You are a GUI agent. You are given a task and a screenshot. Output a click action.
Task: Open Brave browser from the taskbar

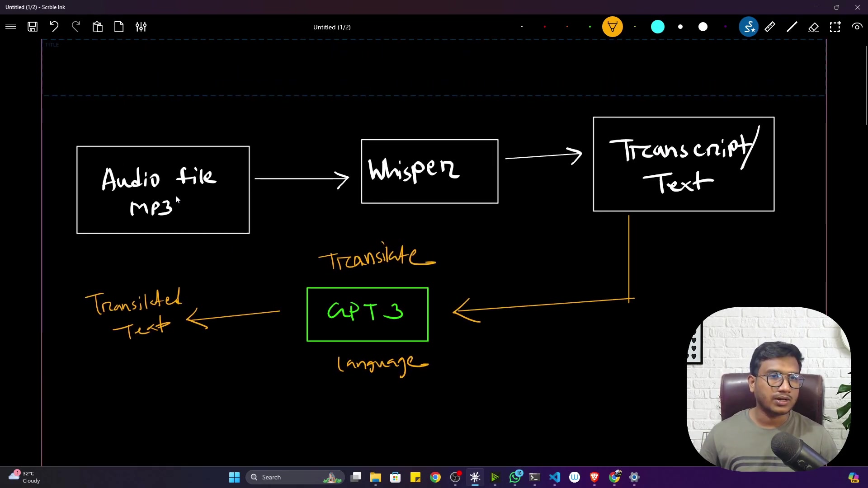pos(594,477)
